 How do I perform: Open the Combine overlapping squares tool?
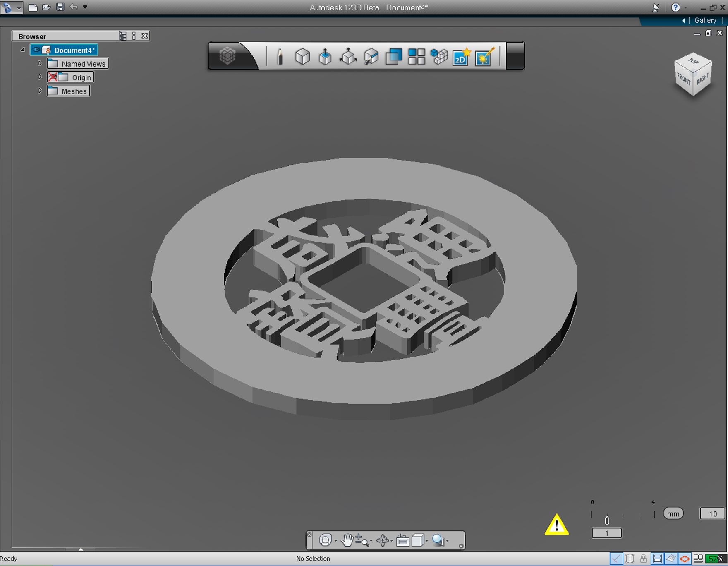coord(394,56)
